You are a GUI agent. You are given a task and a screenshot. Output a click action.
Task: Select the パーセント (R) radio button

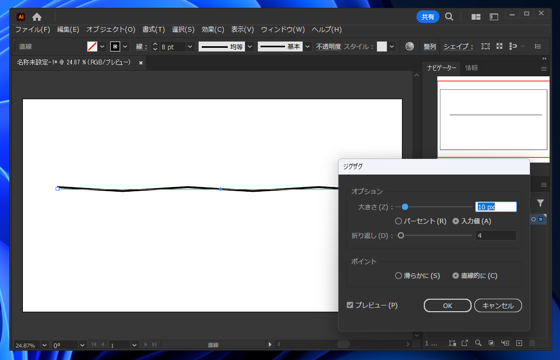[398, 221]
